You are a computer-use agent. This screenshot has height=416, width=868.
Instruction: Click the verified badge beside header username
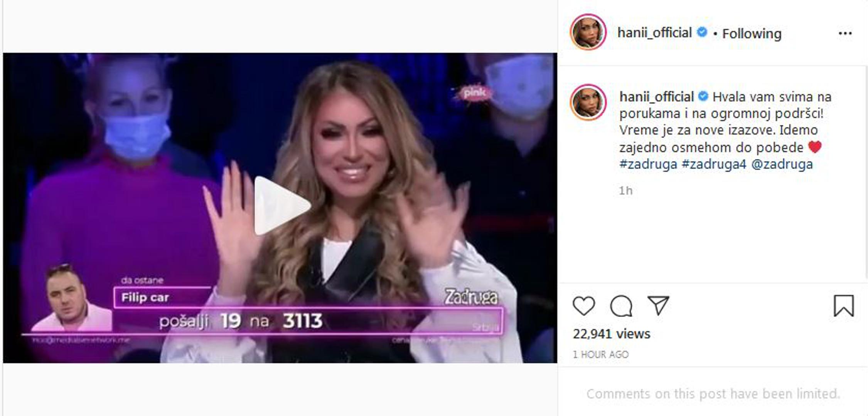click(702, 32)
